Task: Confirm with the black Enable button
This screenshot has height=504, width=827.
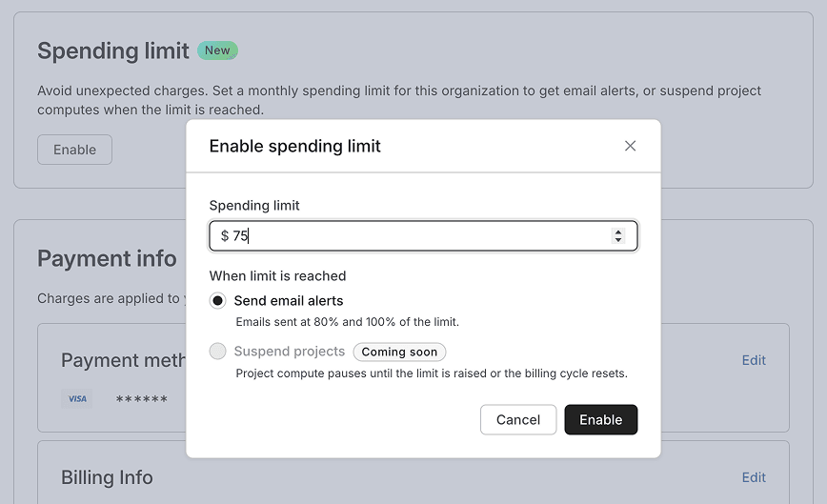Action: [x=600, y=420]
